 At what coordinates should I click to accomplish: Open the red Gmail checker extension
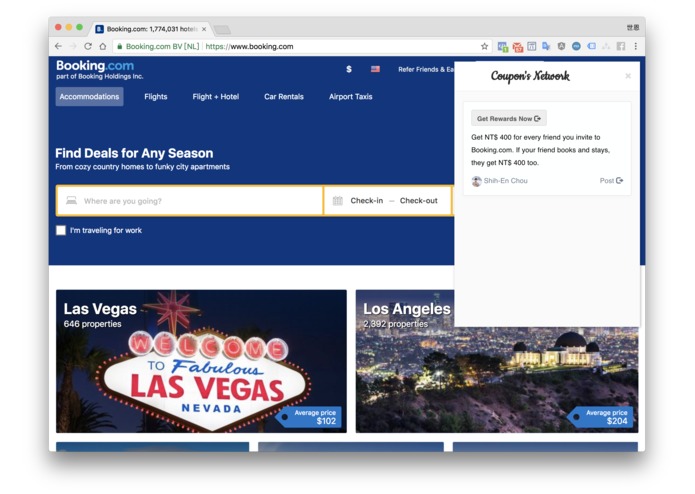518,47
